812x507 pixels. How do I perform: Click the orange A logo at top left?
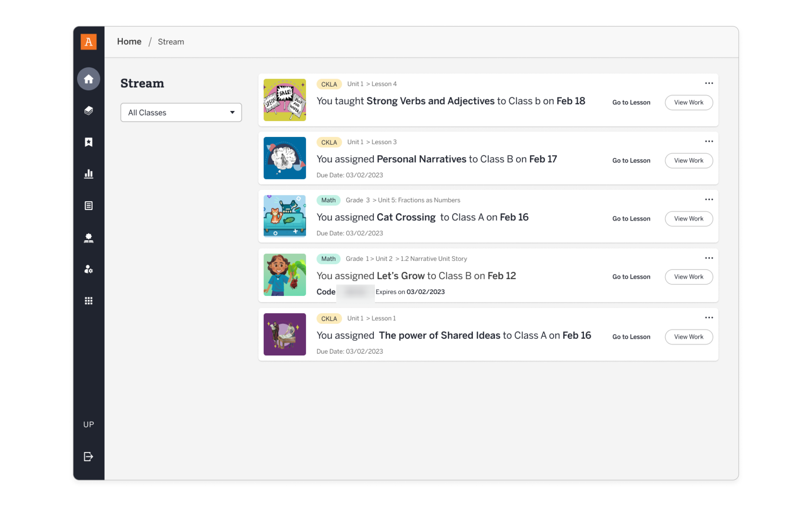88,42
